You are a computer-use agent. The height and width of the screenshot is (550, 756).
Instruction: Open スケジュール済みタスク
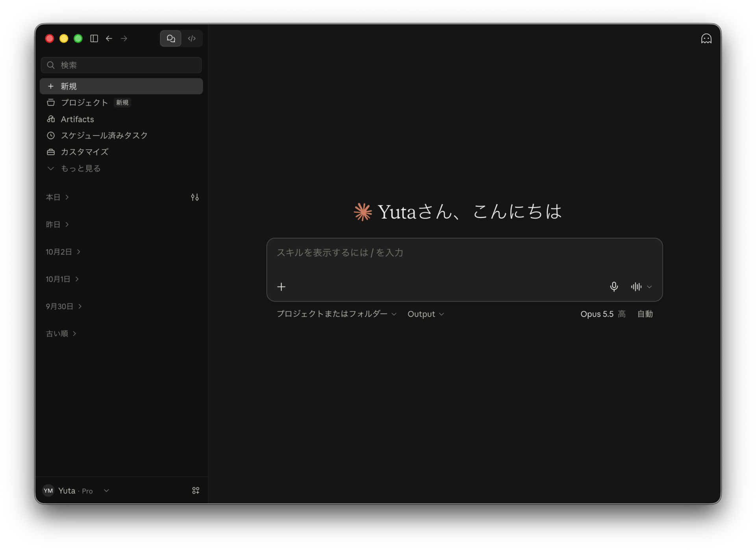pyautogui.click(x=121, y=136)
